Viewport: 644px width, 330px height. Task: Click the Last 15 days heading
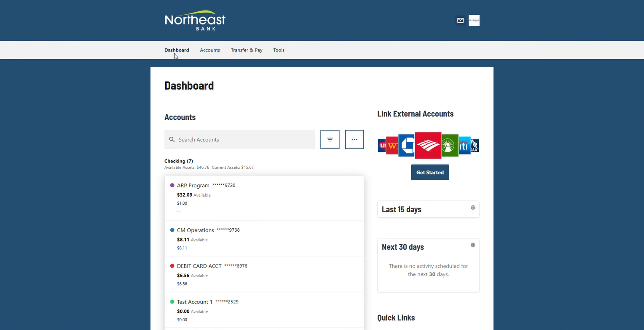coord(402,209)
